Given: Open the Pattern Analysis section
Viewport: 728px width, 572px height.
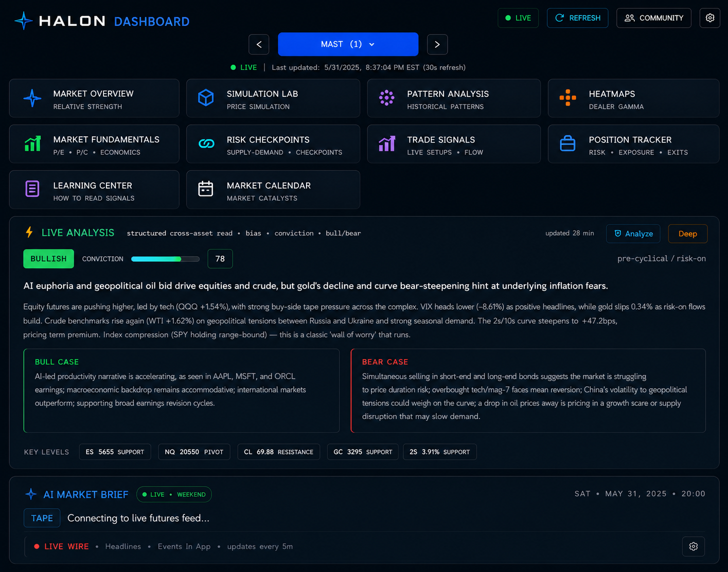Looking at the screenshot, I should click(x=454, y=98).
